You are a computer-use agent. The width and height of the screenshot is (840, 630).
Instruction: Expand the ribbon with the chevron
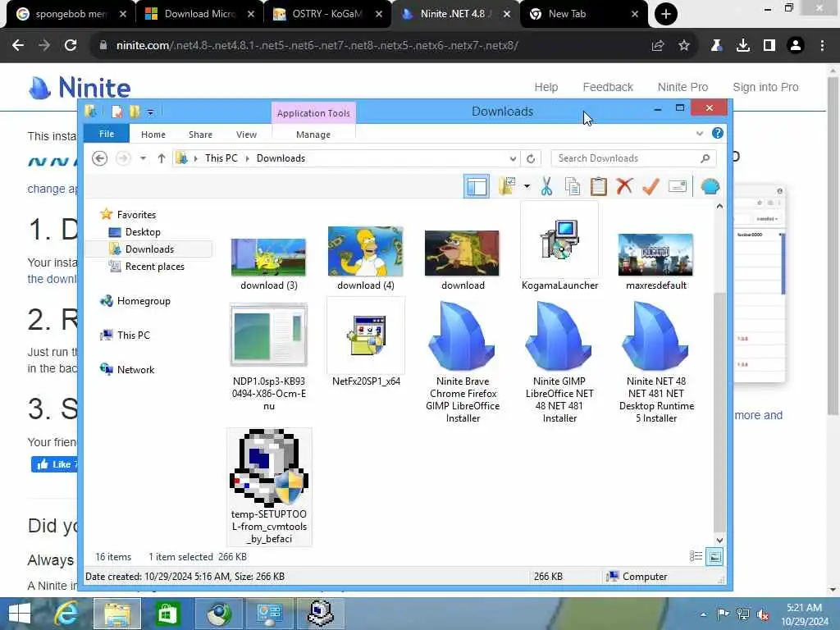pos(700,134)
